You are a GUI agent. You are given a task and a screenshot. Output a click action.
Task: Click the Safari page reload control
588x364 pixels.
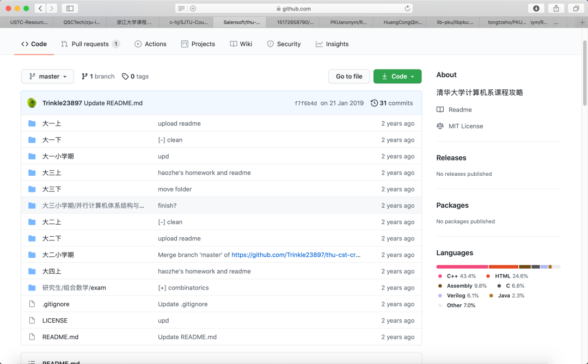click(408, 8)
